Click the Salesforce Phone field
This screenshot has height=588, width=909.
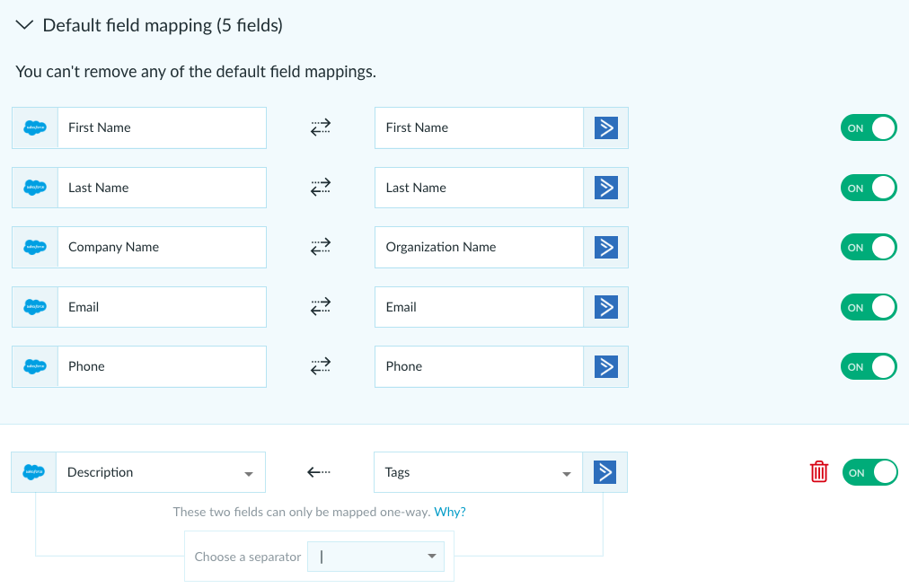[162, 366]
